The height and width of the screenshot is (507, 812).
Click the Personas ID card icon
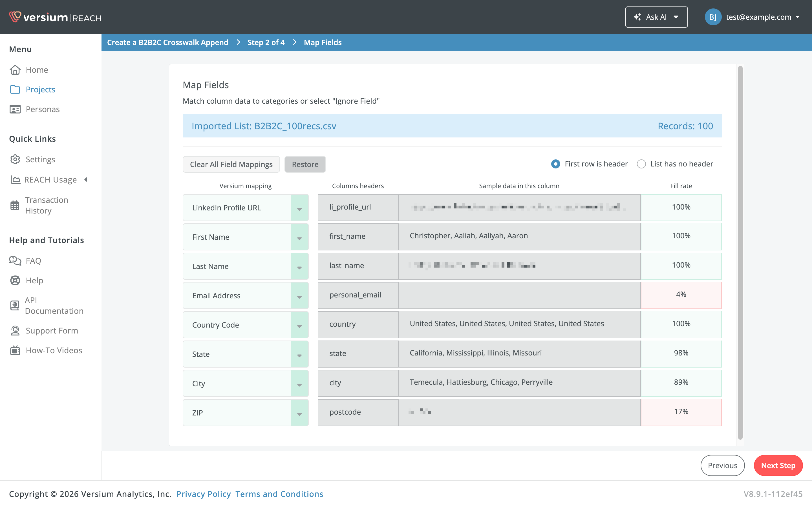pyautogui.click(x=15, y=109)
